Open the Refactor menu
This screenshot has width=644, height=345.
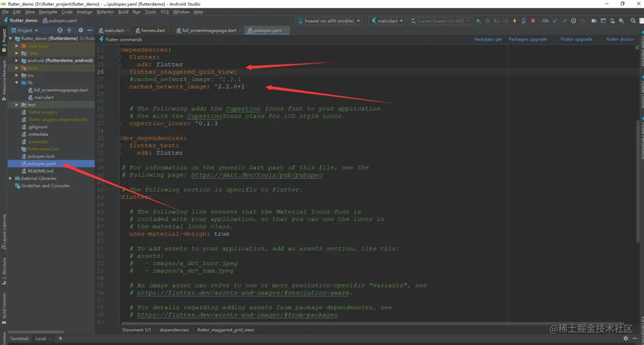(x=105, y=11)
